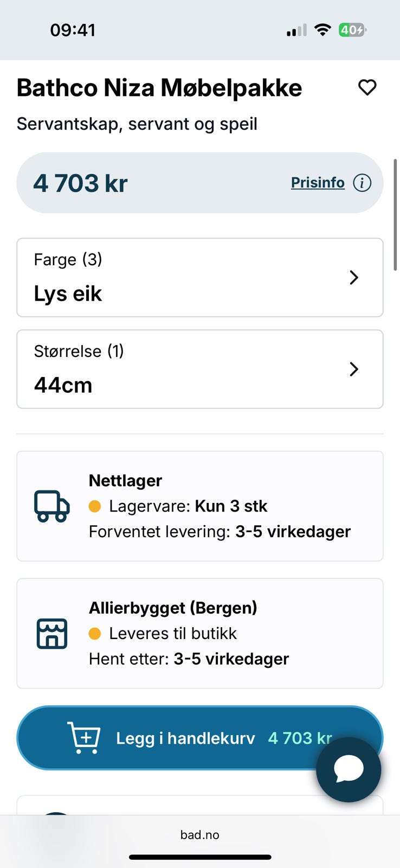Expand the Farge color selector chevron
Image resolution: width=400 pixels, height=868 pixels.
point(354,277)
